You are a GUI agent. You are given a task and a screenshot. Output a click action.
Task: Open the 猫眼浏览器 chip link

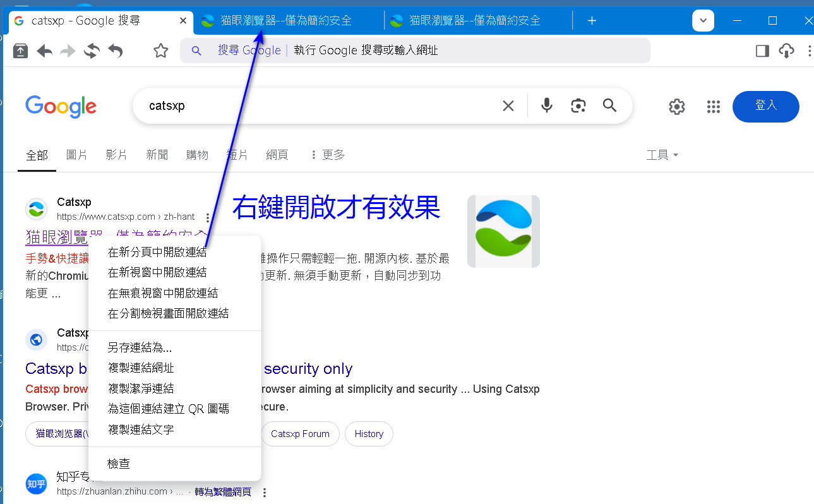pyautogui.click(x=58, y=434)
